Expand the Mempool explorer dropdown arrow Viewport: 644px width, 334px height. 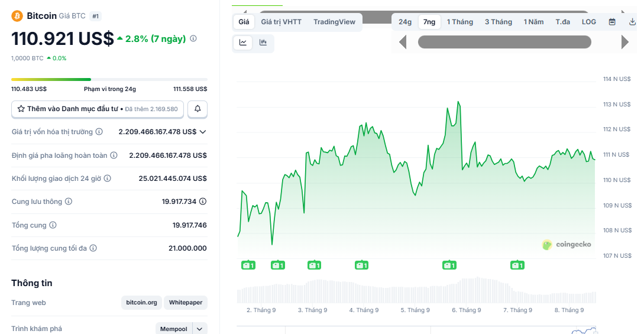(200, 329)
